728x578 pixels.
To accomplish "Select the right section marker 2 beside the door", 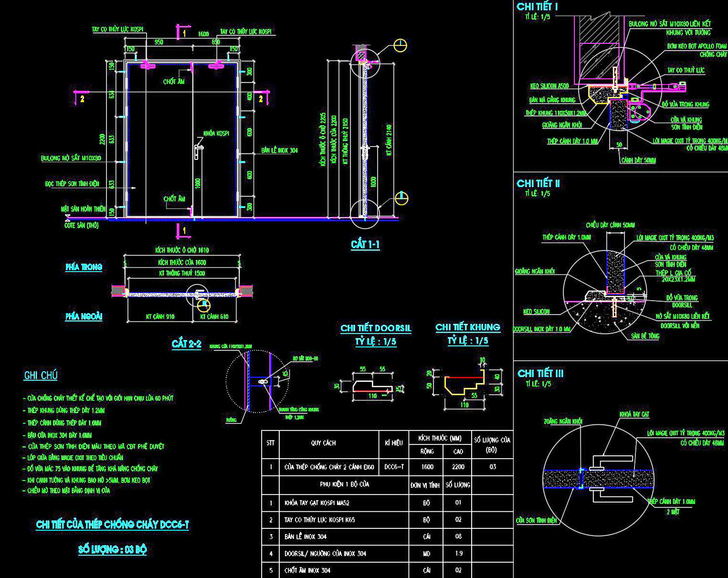I will 261,99.
